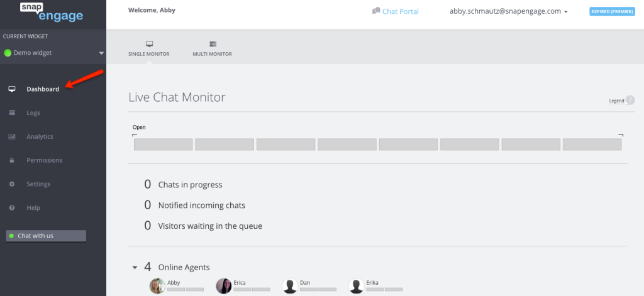This screenshot has height=296, width=644.
Task: Click the Permissions lock icon
Action: pos(12,160)
